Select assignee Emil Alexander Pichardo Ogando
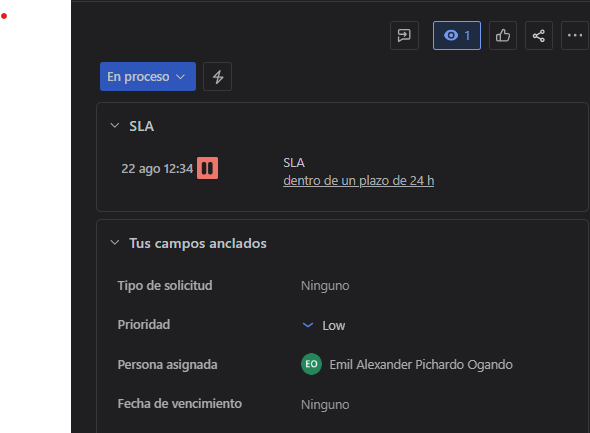Viewport: 590px width, 433px height. click(x=421, y=365)
